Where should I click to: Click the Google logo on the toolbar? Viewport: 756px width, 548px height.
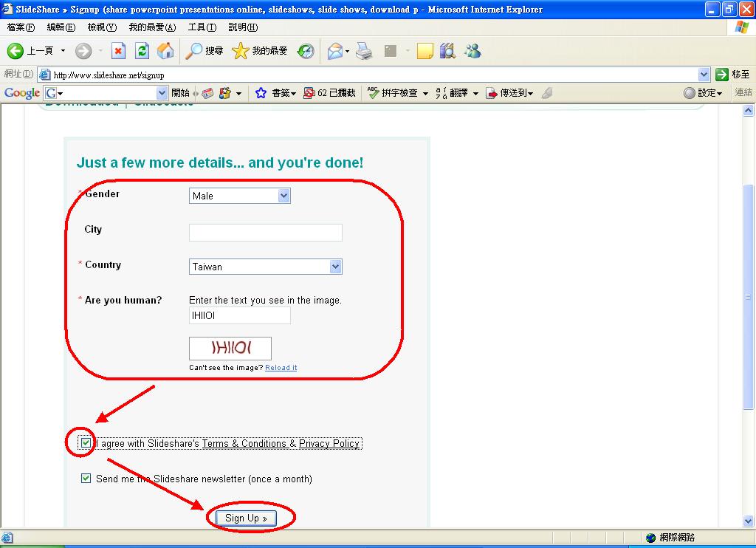(21, 92)
